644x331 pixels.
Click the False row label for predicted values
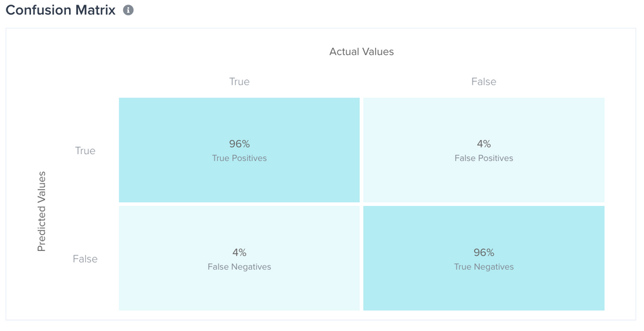[85, 259]
